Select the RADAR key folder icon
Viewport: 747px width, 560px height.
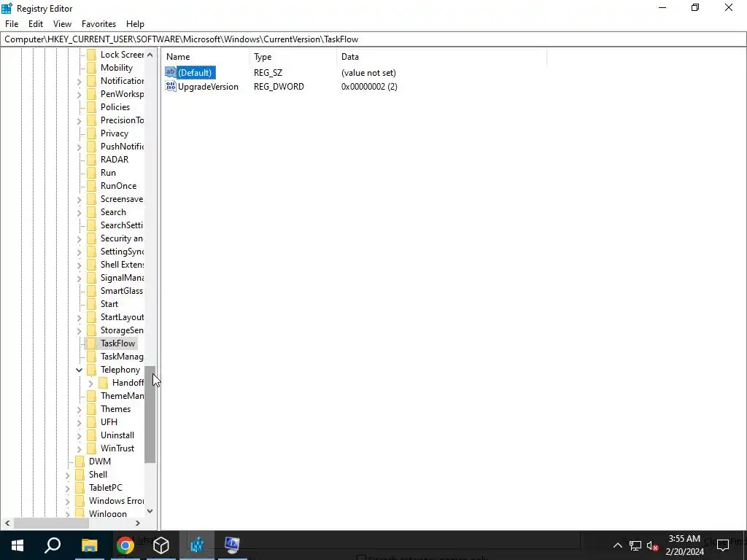[x=91, y=160]
